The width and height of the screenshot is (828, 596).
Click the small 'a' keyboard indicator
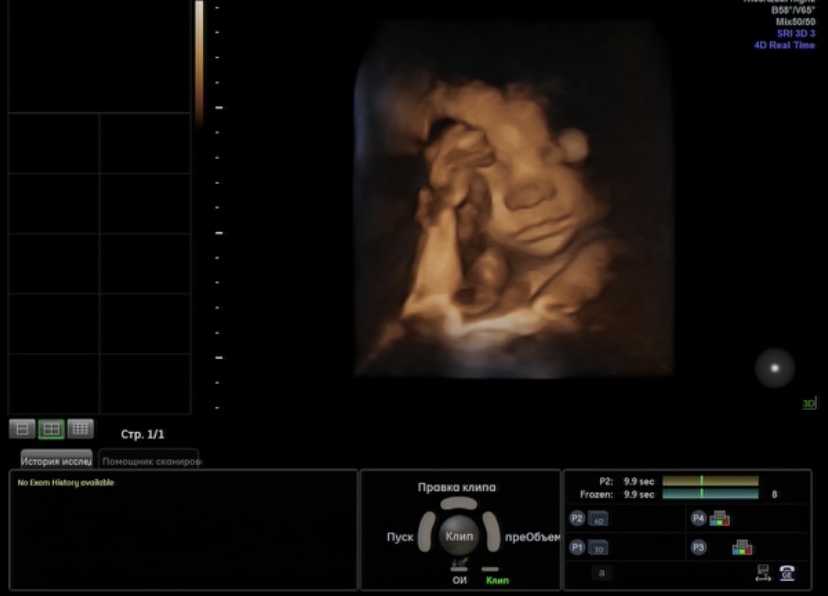click(x=601, y=573)
